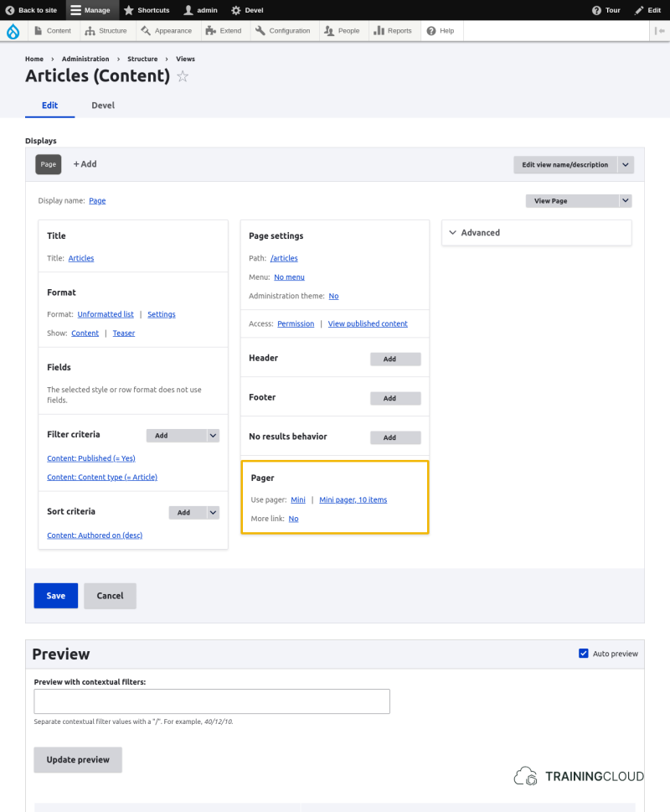Click Administration theme No link

point(333,296)
